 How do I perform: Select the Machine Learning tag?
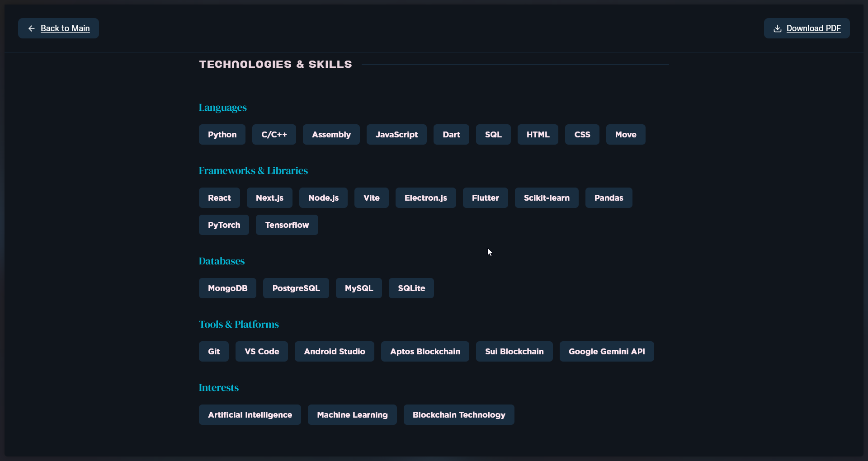352,415
